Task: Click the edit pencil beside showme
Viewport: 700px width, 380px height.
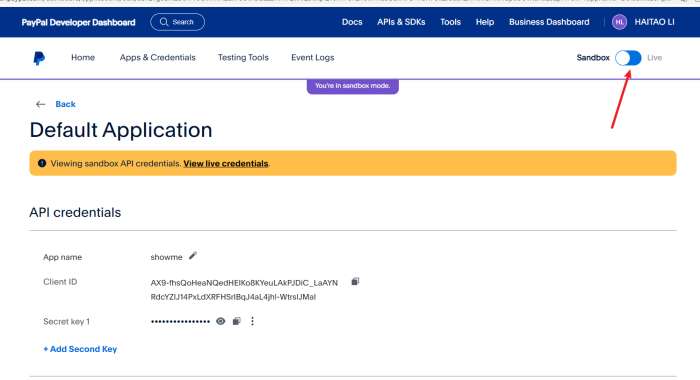Action: [192, 256]
